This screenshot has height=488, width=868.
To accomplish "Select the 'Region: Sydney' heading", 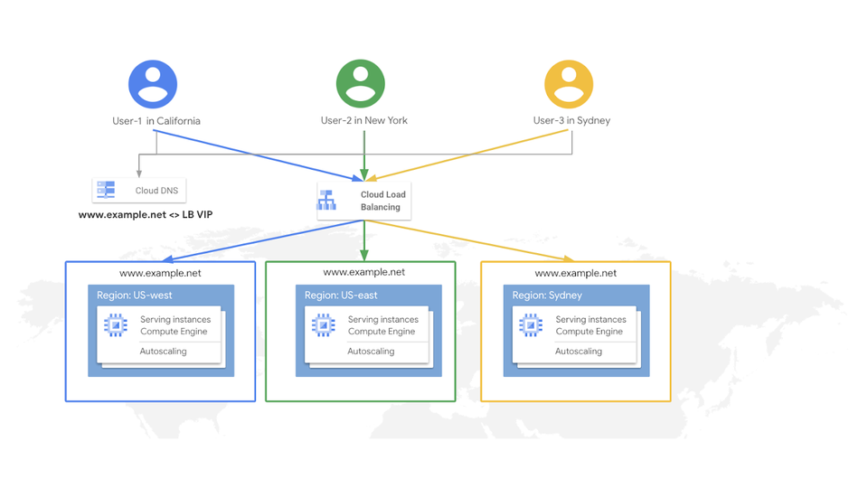I will point(547,296).
